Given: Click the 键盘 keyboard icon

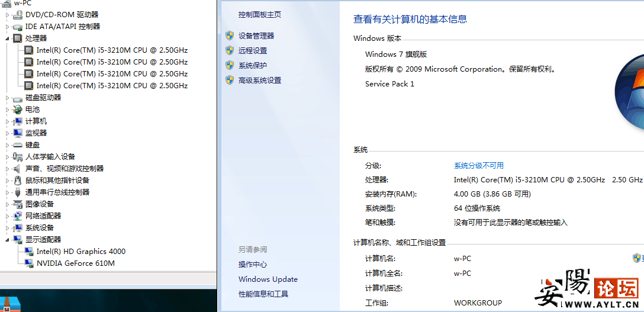Looking at the screenshot, I should pos(18,145).
